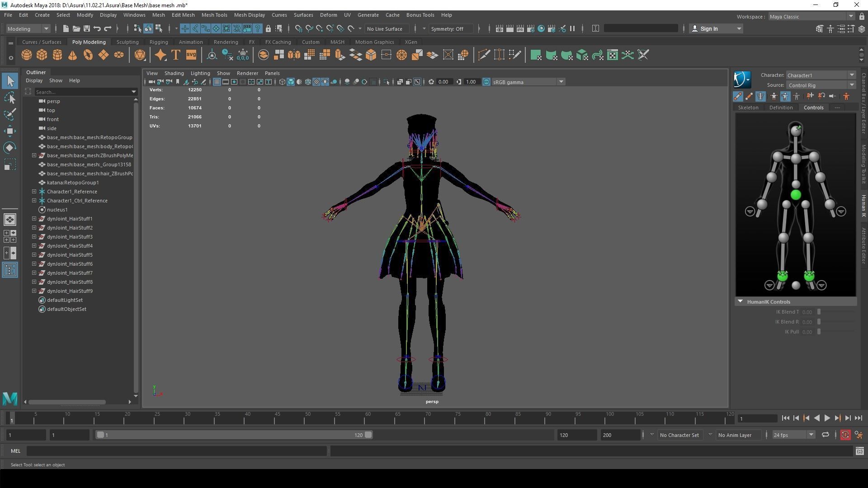Click the Polygon Cube shelf icon
This screenshot has width=868, height=488.
point(42,55)
